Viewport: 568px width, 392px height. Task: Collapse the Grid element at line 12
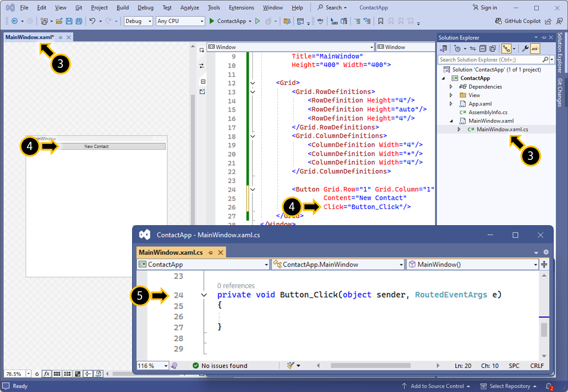coord(253,83)
